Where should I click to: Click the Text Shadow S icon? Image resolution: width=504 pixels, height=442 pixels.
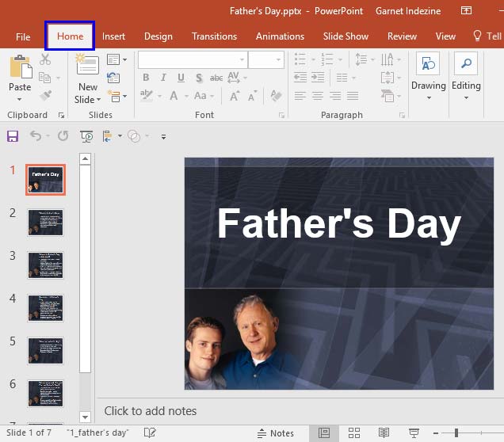[199, 78]
